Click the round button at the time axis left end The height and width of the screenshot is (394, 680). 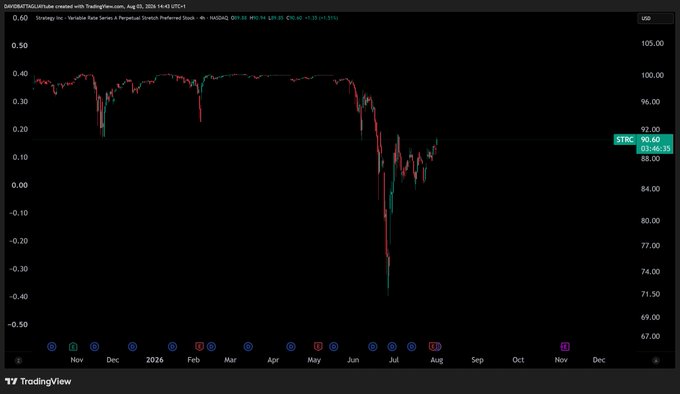tap(18, 360)
